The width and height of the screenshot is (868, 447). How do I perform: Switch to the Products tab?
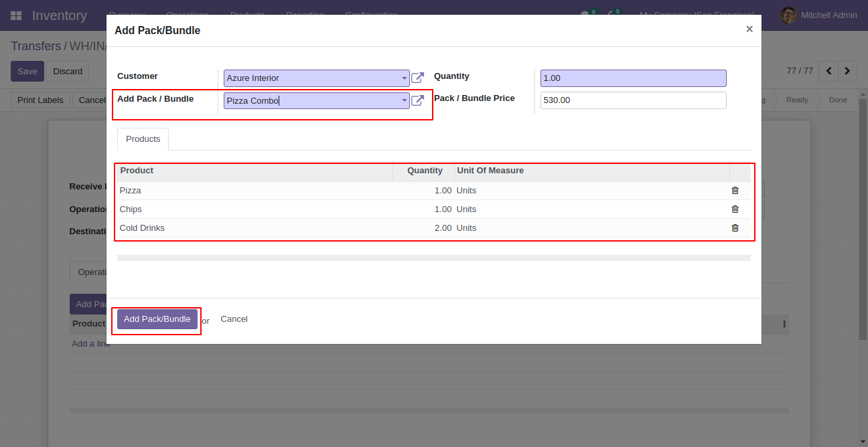click(143, 139)
